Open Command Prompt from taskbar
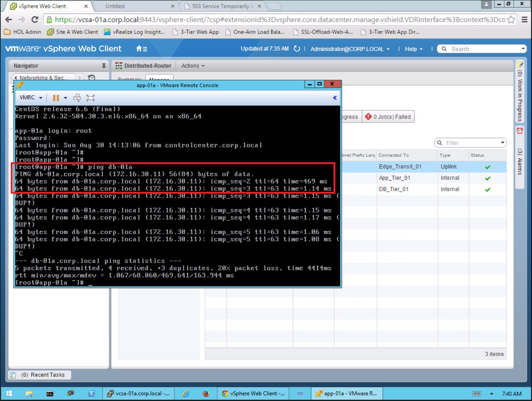532x401 pixels. point(50,393)
